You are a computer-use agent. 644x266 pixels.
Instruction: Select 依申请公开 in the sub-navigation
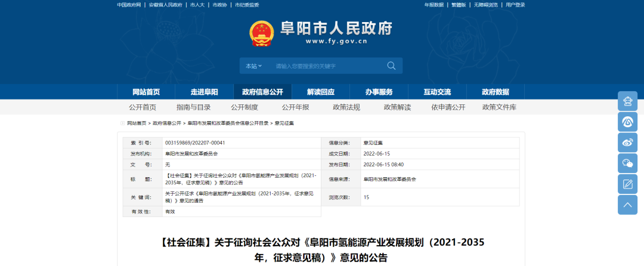click(x=448, y=107)
